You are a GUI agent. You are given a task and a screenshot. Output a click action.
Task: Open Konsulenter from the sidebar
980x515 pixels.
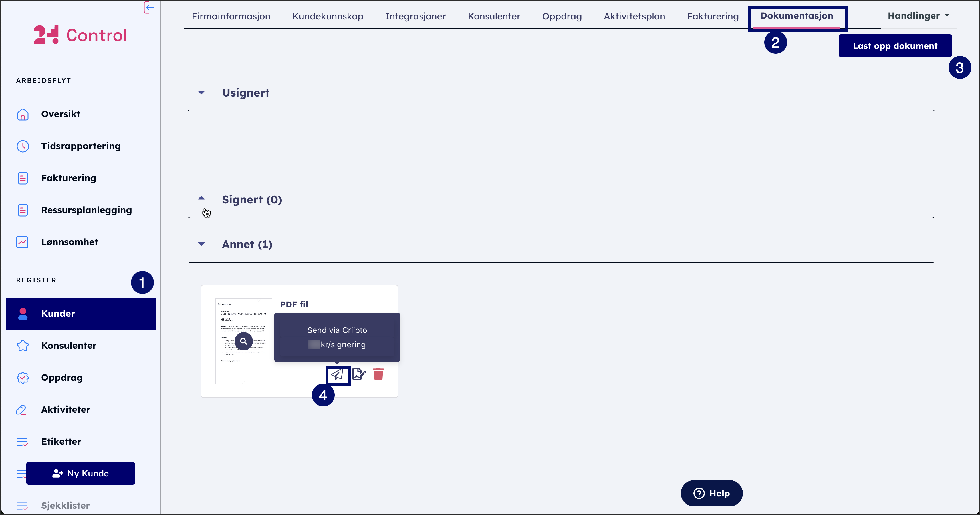[69, 346]
